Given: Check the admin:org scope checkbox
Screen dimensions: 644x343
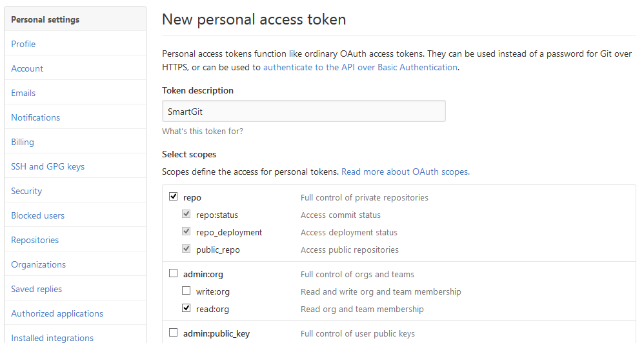Looking at the screenshot, I should (173, 274).
